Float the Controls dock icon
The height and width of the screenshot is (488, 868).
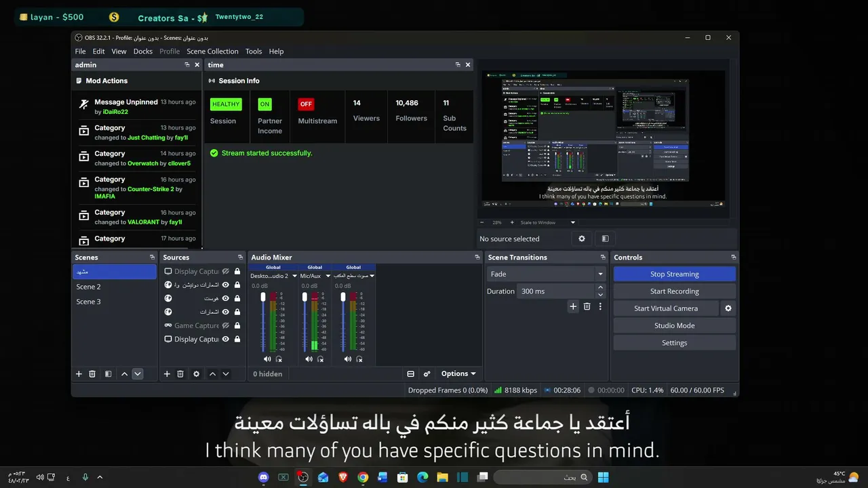[x=733, y=258]
